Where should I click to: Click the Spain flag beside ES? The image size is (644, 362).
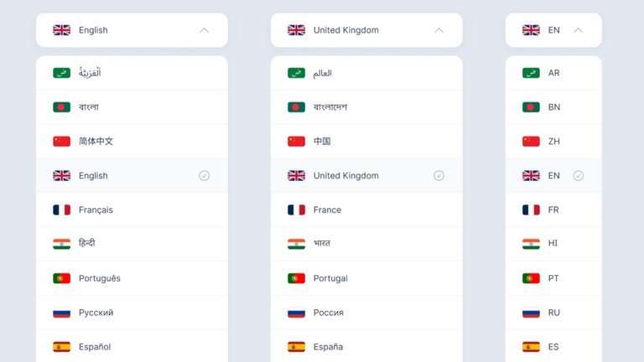click(531, 347)
